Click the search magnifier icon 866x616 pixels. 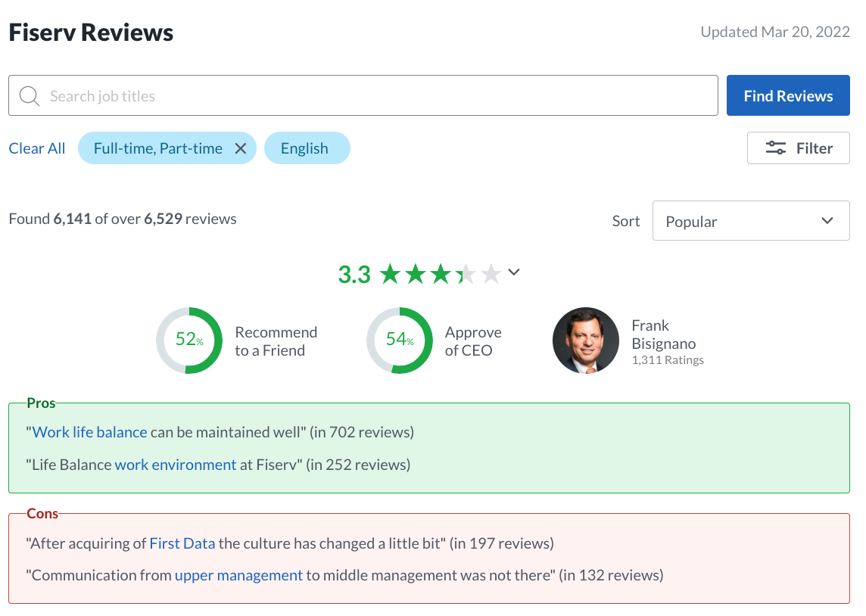[x=30, y=95]
